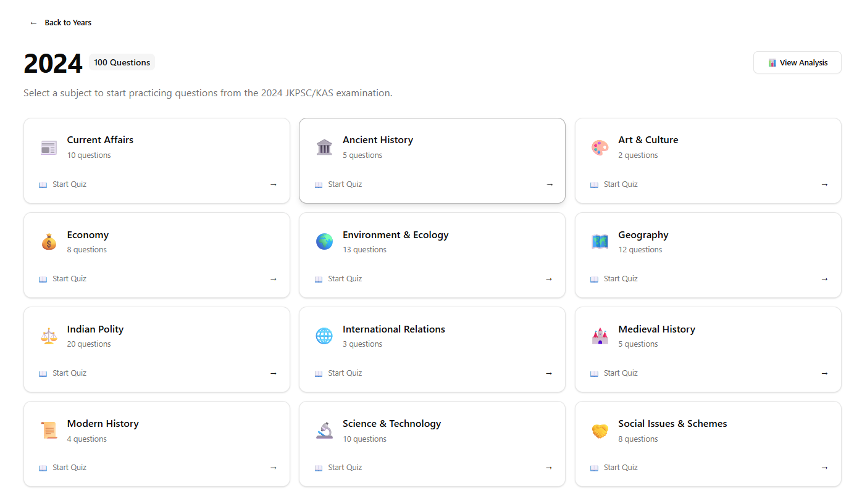Click the arrow on Geography card
Image resolution: width=862 pixels, height=504 pixels.
coord(824,279)
